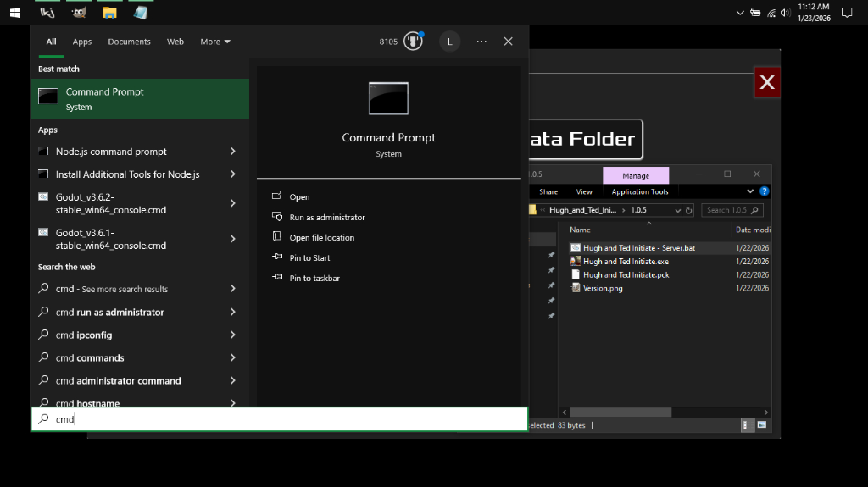Open the notification center icon

[x=846, y=13]
